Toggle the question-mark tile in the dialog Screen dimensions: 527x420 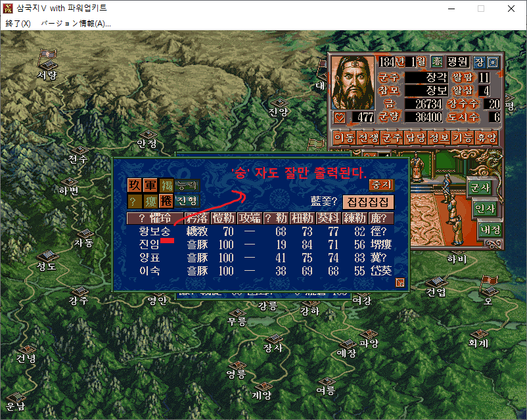[x=135, y=200]
